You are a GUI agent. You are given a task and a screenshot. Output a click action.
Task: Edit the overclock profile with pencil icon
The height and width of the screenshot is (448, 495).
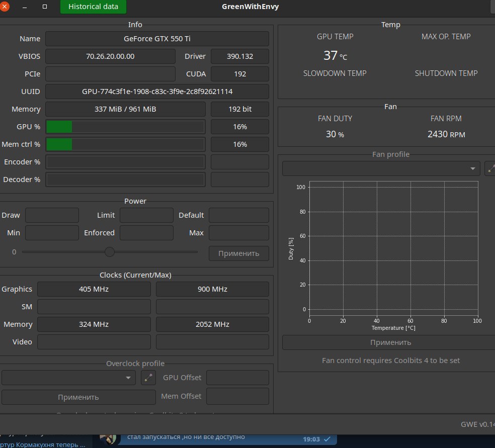pos(148,377)
